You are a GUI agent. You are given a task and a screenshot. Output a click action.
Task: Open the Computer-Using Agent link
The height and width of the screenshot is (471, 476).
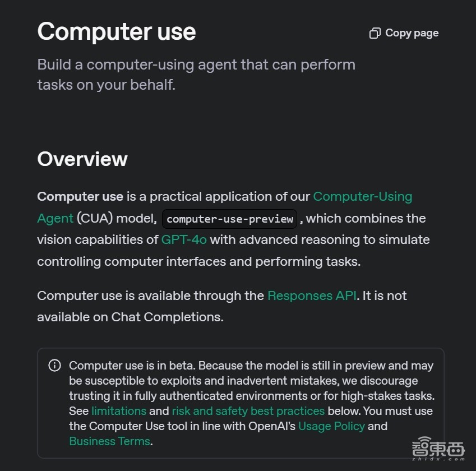(x=362, y=197)
